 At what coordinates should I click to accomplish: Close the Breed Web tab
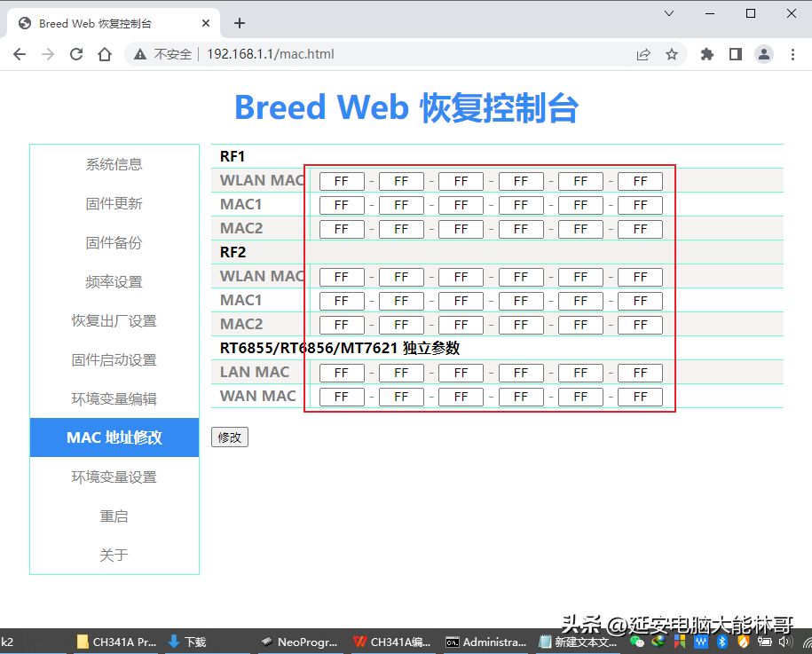pyautogui.click(x=206, y=23)
